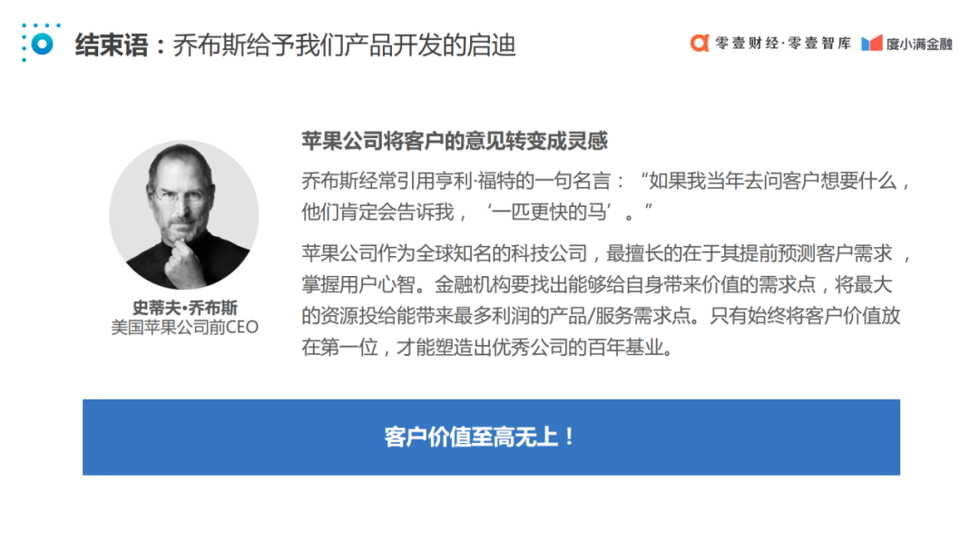980x552 pixels.
Task: Click the paragraph starting with 苹果公司作为全球知名
Action: pos(606,301)
